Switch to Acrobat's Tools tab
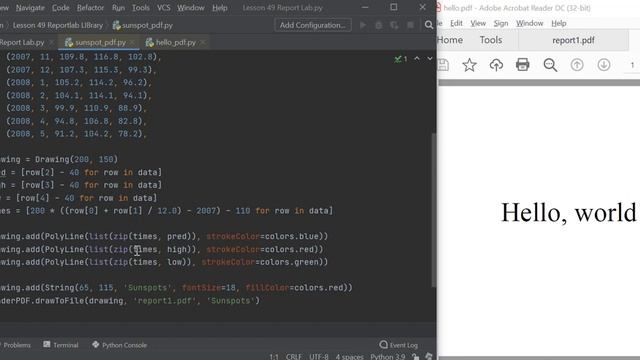Image resolution: width=640 pixels, height=360 pixels. (491, 40)
